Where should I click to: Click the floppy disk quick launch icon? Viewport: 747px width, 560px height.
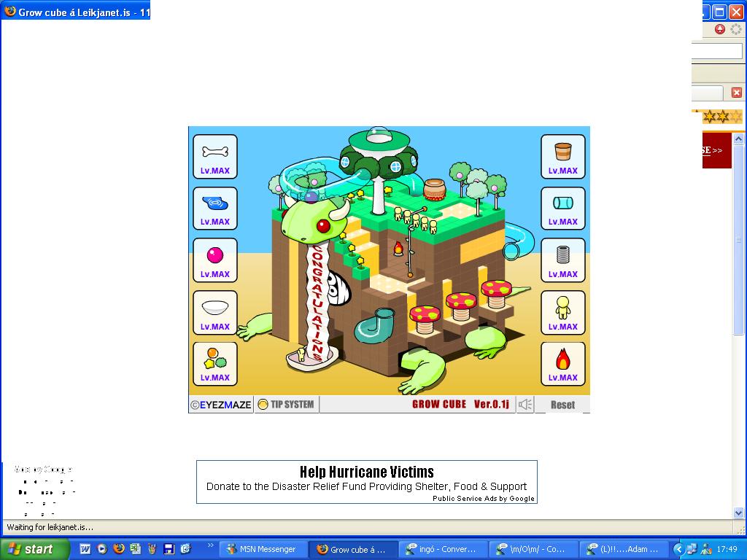point(169,549)
